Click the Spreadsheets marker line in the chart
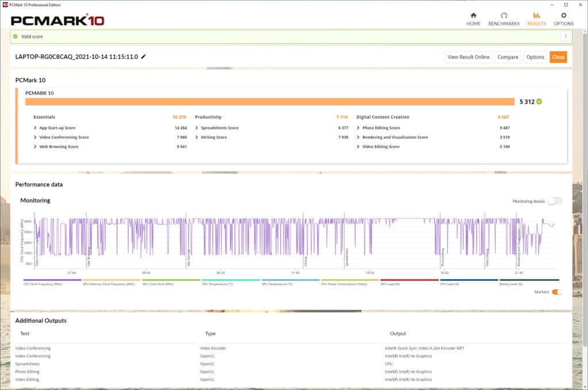The image size is (588, 390). [345, 241]
